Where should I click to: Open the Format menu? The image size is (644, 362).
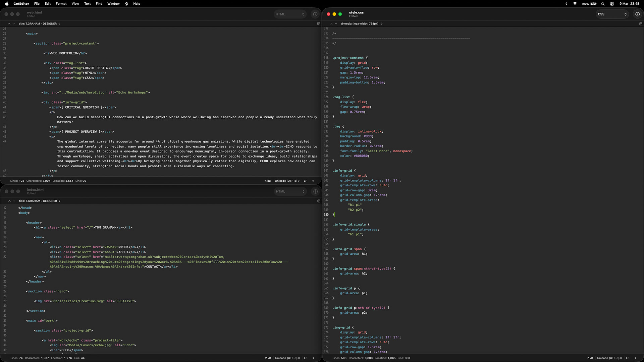pos(61,4)
